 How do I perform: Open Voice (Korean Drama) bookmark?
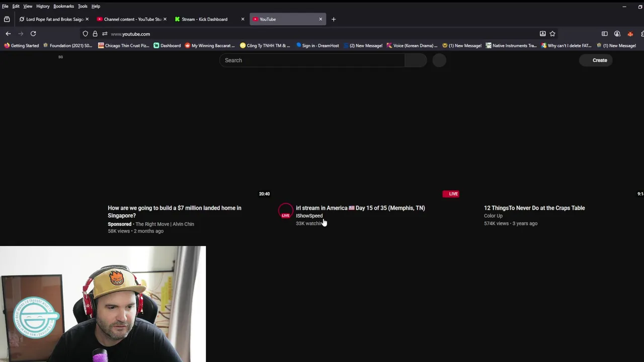[x=412, y=46]
